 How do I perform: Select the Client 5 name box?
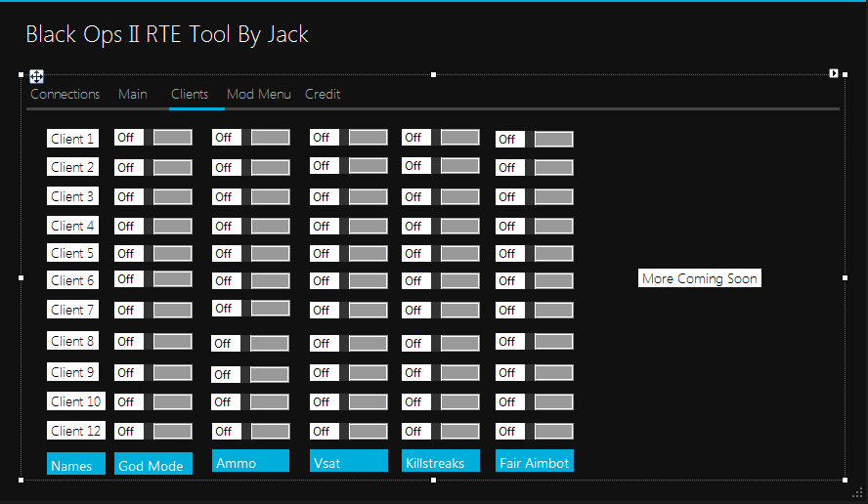click(72, 253)
